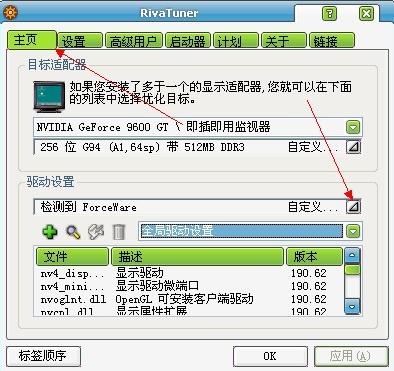The width and height of the screenshot is (394, 371).
Task: Expand the 全局驱动设置 dropdown arrow
Action: tap(353, 231)
